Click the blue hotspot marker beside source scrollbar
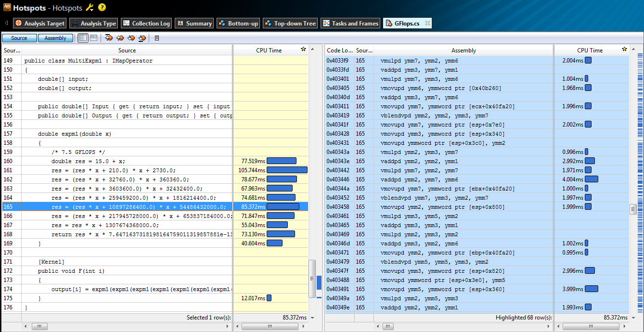Viewport: 644px width, 332px height. (x=319, y=282)
